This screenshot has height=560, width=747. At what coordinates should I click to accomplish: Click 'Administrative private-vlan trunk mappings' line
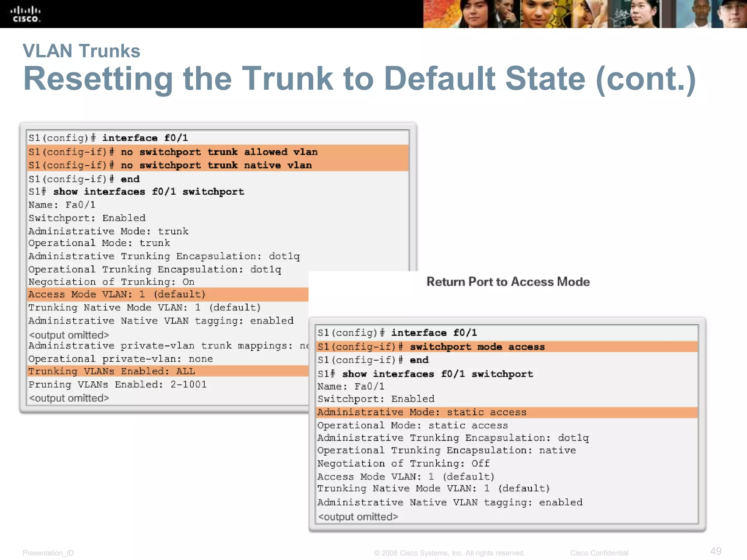pyautogui.click(x=169, y=346)
